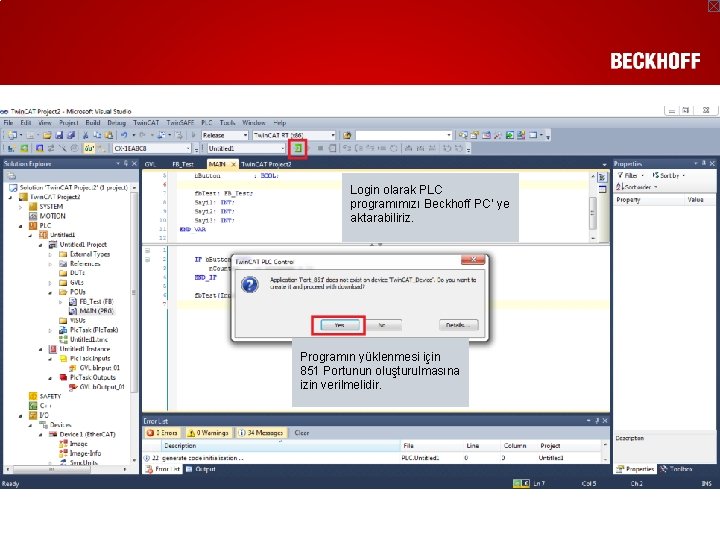The height and width of the screenshot is (540, 720).
Task: Click the Paste clipboard icon
Action: point(109,135)
